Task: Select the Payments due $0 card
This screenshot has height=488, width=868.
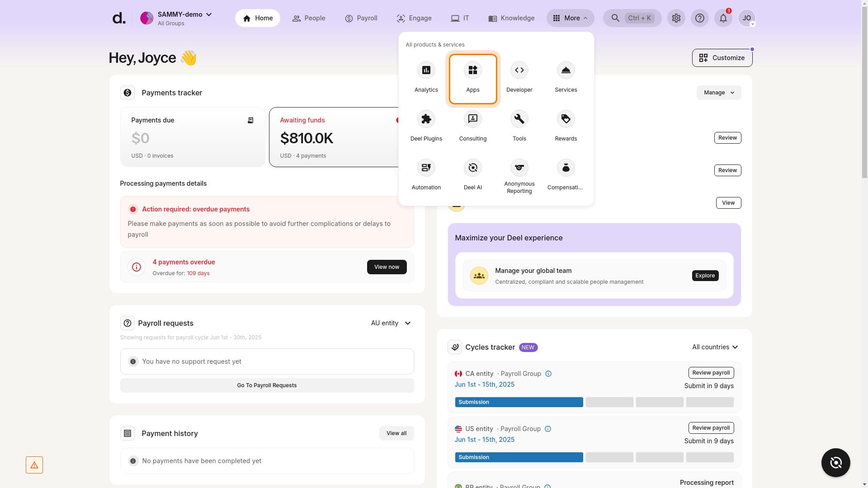Action: point(193,137)
